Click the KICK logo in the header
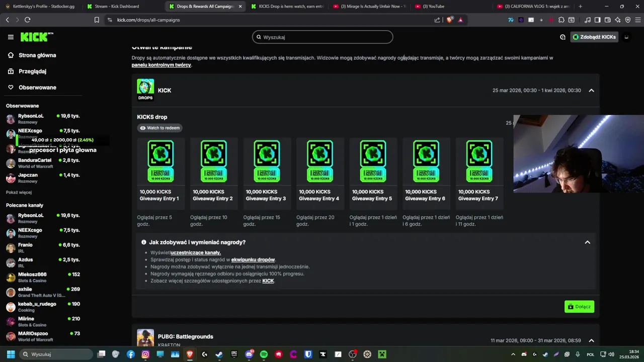Screen dimensions: 644x362 (37, 37)
